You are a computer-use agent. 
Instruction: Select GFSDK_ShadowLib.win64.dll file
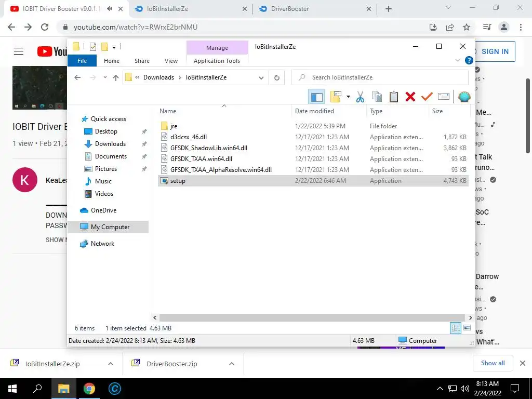[313, 148]
